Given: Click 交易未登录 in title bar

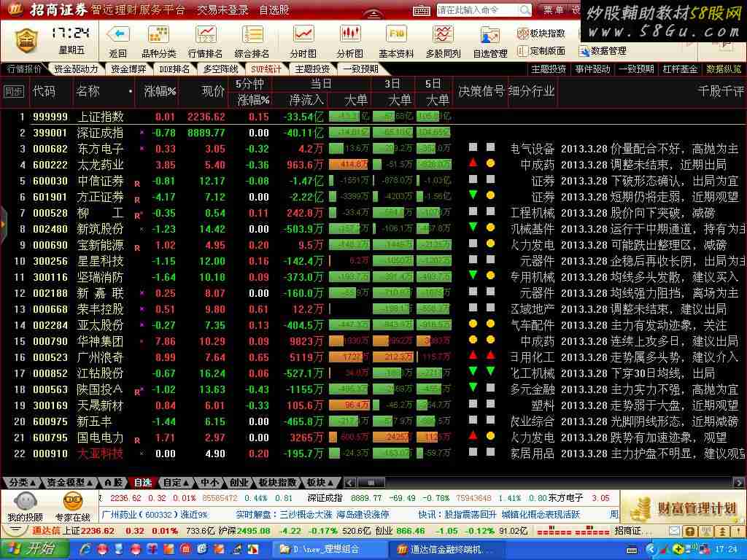Looking at the screenshot, I should [x=223, y=10].
